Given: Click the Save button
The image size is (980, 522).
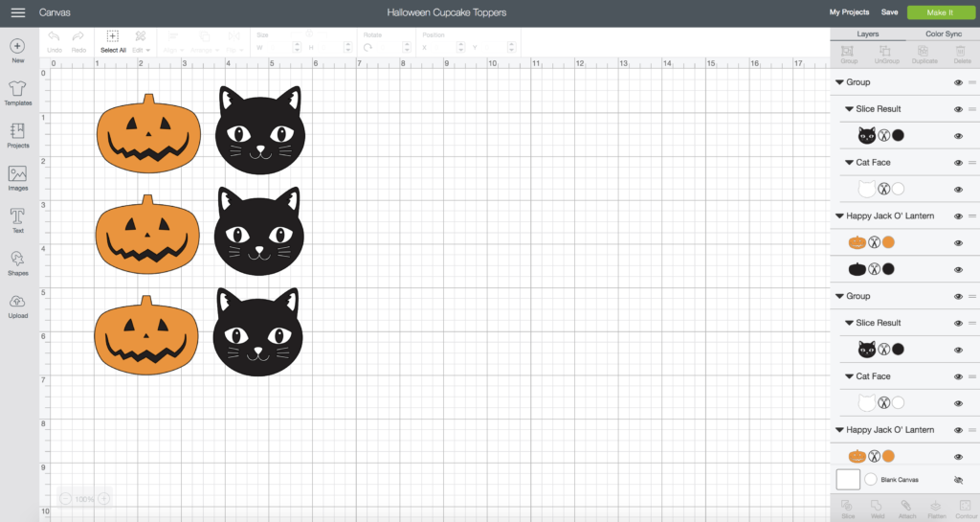Looking at the screenshot, I should coord(889,12).
